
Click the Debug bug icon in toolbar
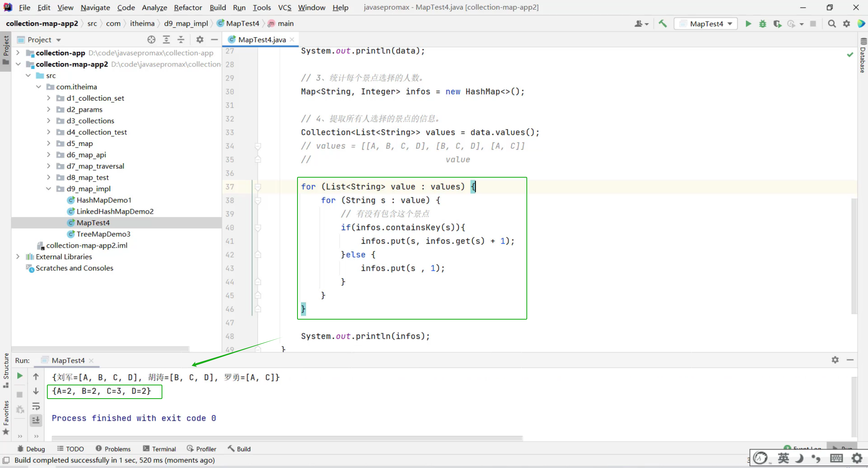pos(763,24)
